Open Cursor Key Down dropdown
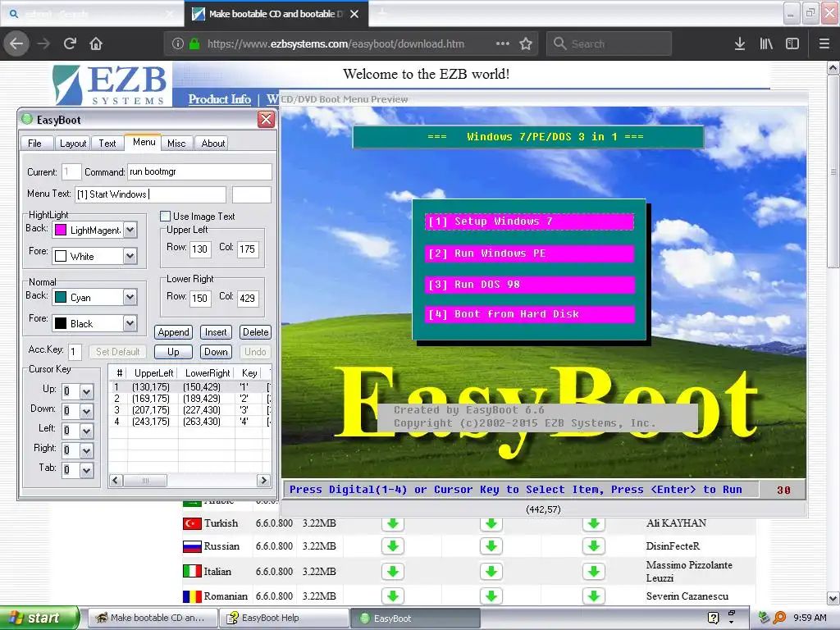 [87, 411]
